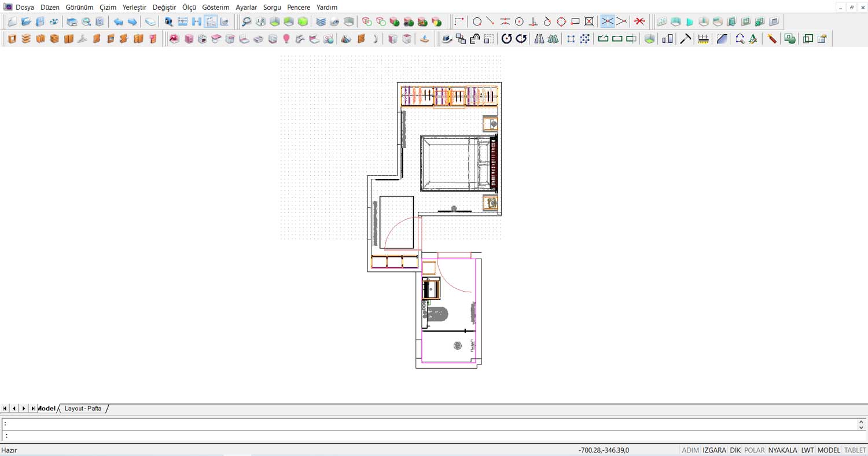Click the clothes hanger icon
Viewport: 868px width, 456px height.
pyautogui.click(x=82, y=39)
